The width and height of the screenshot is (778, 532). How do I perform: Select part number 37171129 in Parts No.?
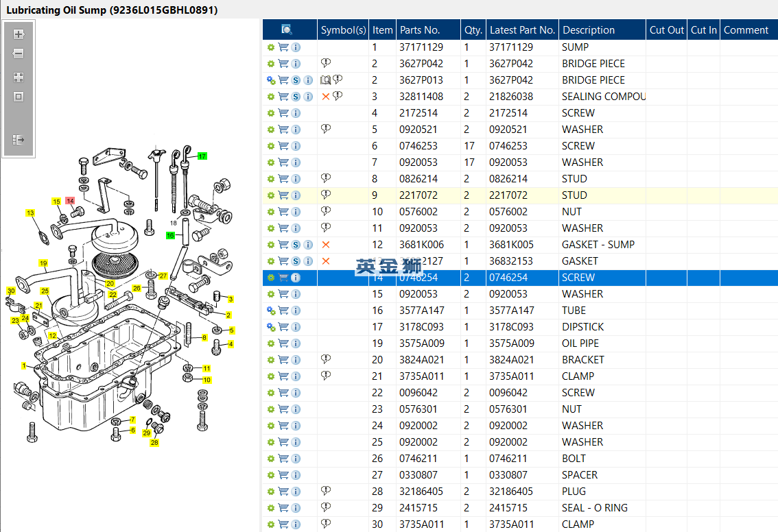click(x=421, y=47)
